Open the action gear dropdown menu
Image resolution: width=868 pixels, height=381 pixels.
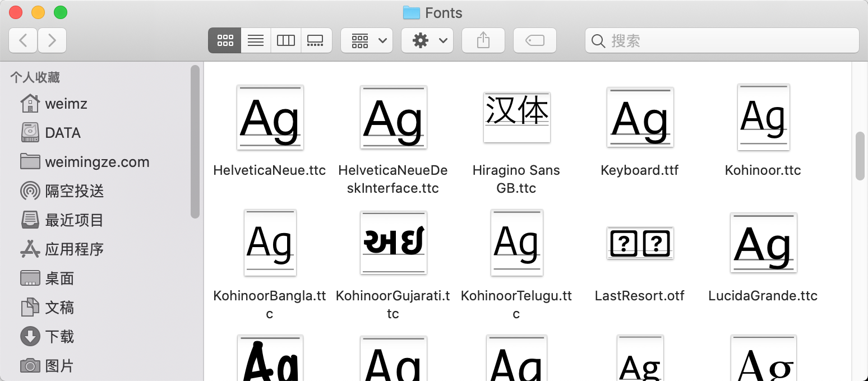pyautogui.click(x=427, y=40)
